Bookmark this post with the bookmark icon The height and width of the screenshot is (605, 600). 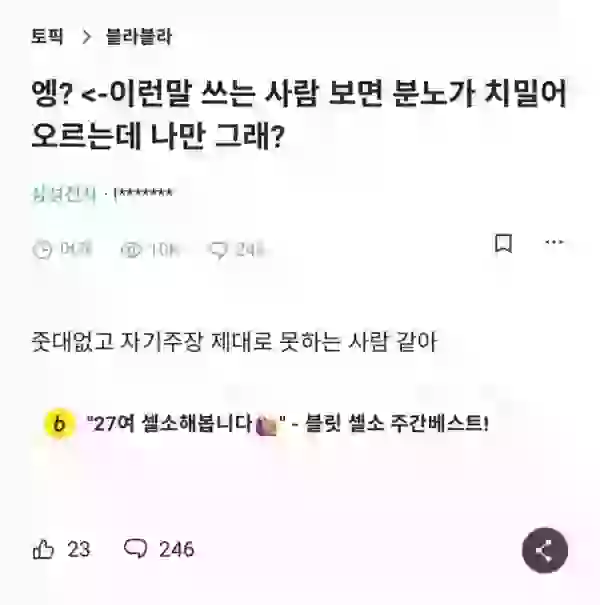(x=503, y=243)
